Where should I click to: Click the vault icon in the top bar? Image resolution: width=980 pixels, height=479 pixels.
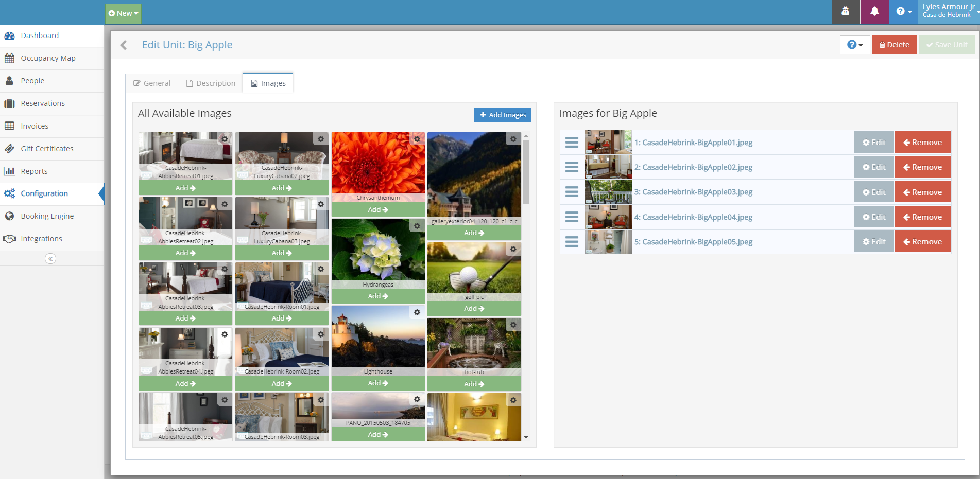tap(845, 11)
